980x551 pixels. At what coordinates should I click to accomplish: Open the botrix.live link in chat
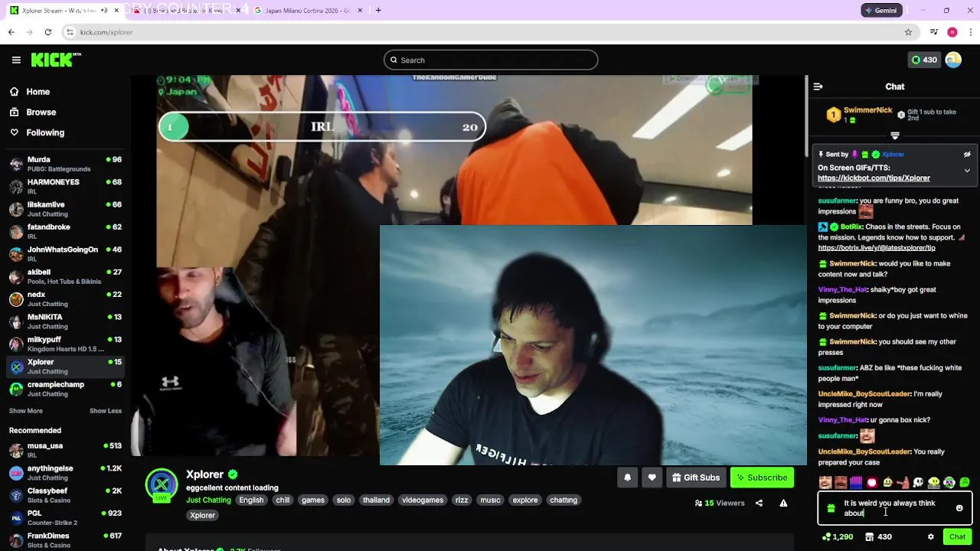tap(877, 248)
